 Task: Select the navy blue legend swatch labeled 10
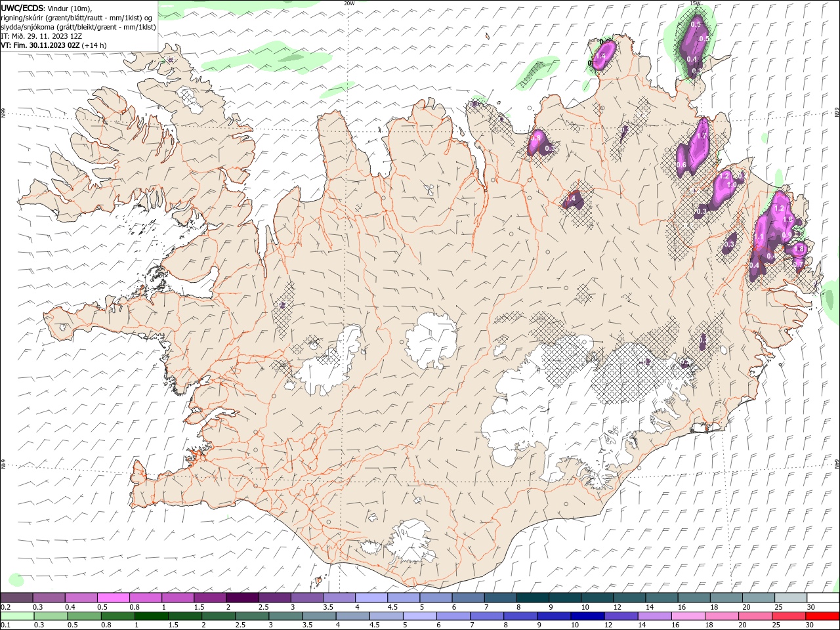click(x=587, y=616)
